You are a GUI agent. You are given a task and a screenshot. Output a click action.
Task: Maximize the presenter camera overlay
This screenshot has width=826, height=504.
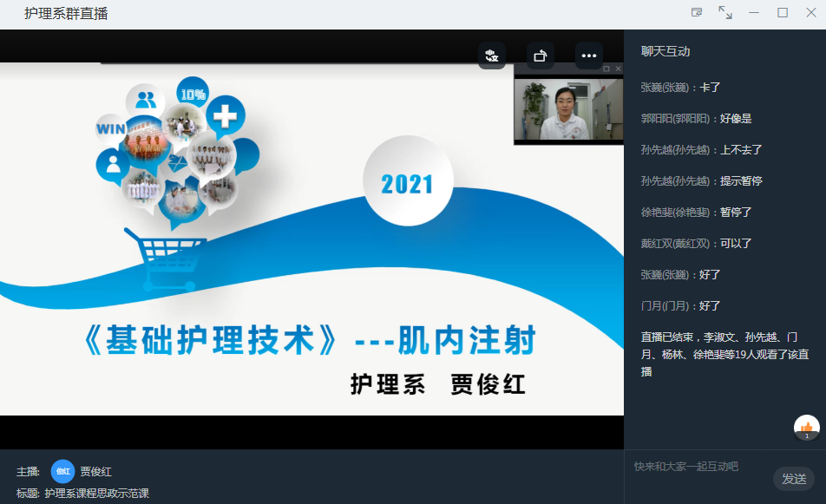point(606,69)
